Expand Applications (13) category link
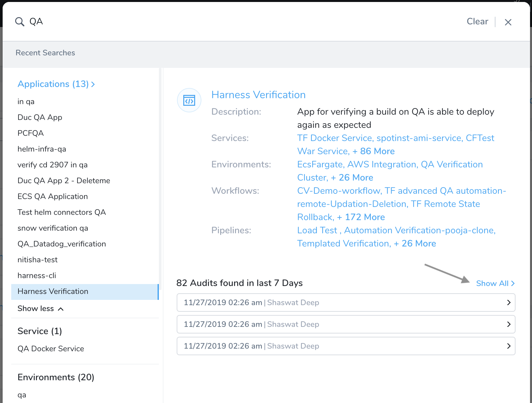 56,84
